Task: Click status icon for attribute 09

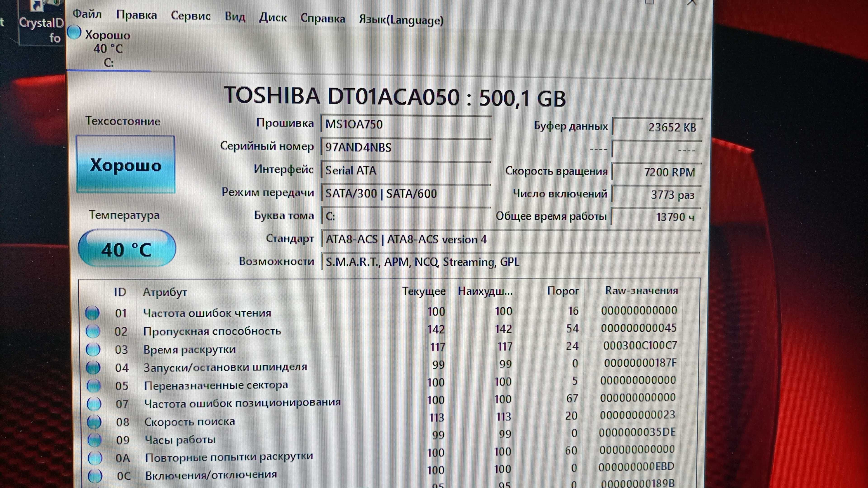Action: click(x=95, y=440)
